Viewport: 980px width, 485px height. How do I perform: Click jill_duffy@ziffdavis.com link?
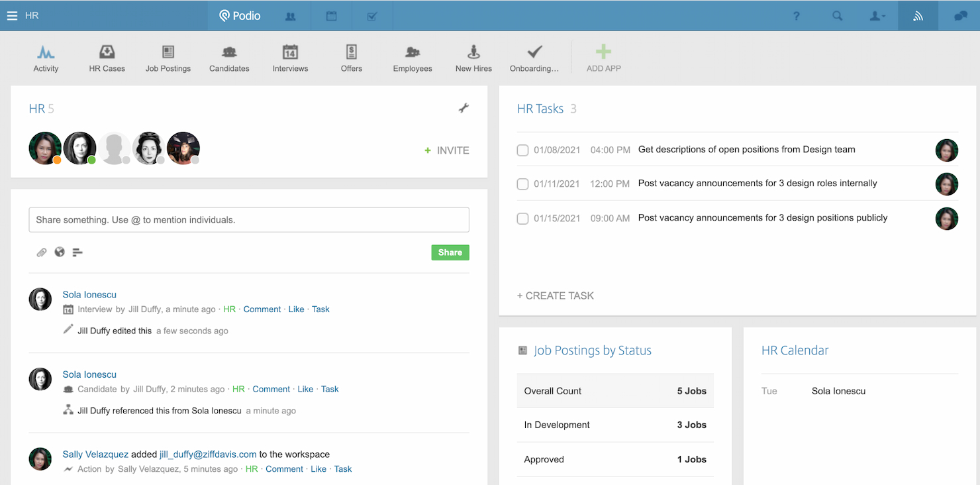tap(208, 455)
